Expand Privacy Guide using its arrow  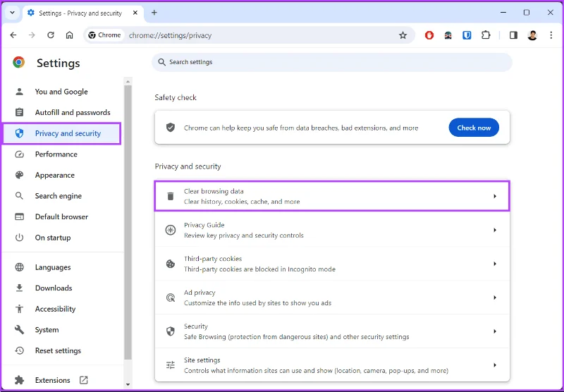[x=495, y=230]
